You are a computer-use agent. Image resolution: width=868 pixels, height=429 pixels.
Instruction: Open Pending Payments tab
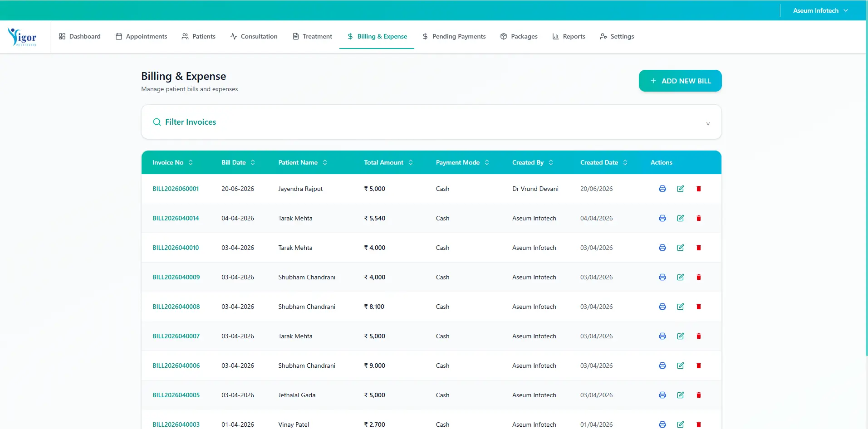click(454, 36)
